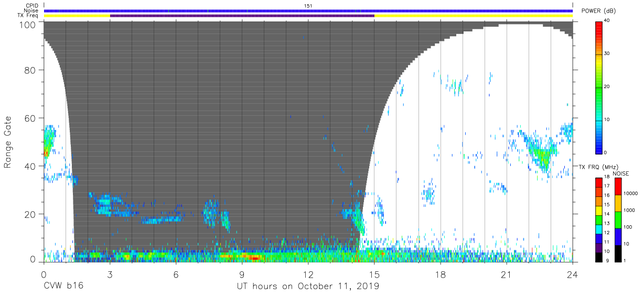Screen dimensions: 644x297
Task: Click Range Gate tick "60"
Action: [x=30, y=118]
